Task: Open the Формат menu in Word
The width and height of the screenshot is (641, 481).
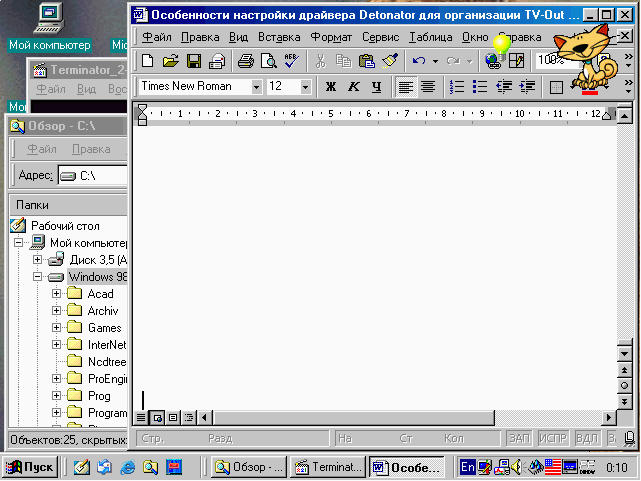Action: point(331,37)
